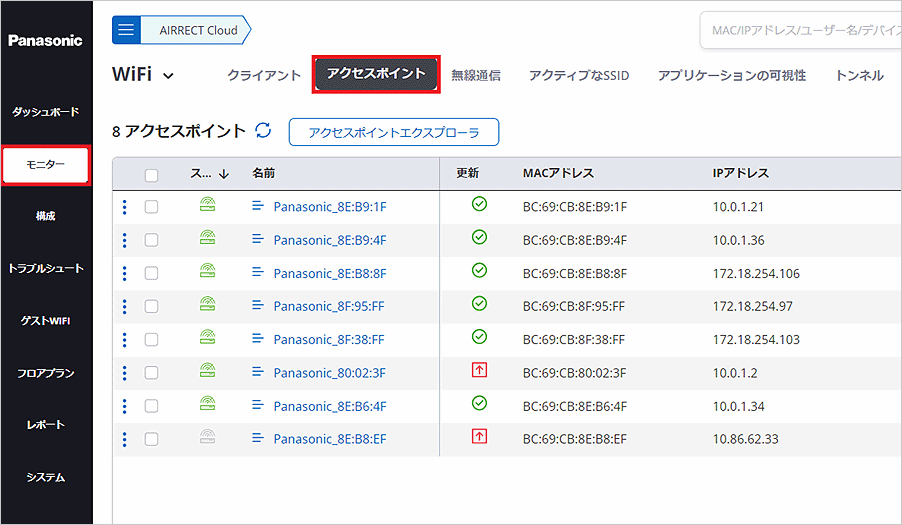
Task: Open フロアプラン in the sidebar
Action: click(45, 373)
